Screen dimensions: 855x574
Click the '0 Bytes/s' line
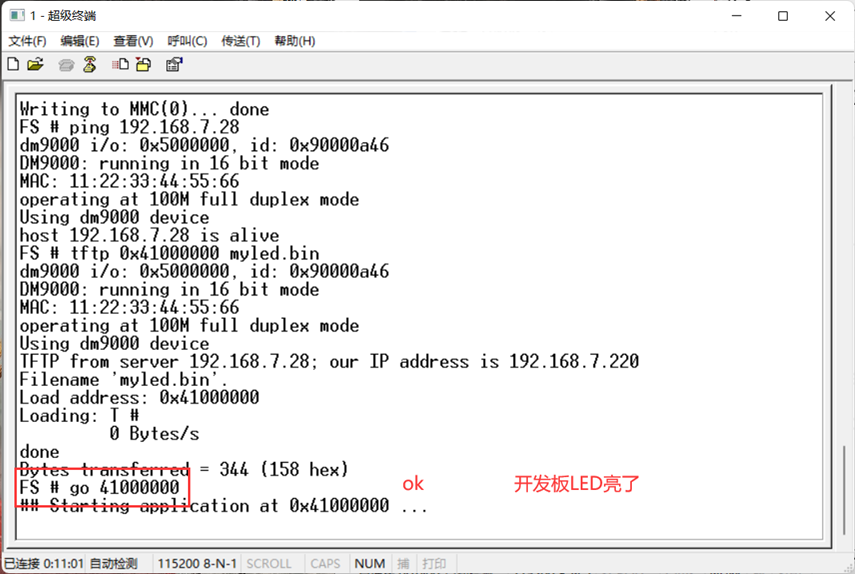point(154,433)
